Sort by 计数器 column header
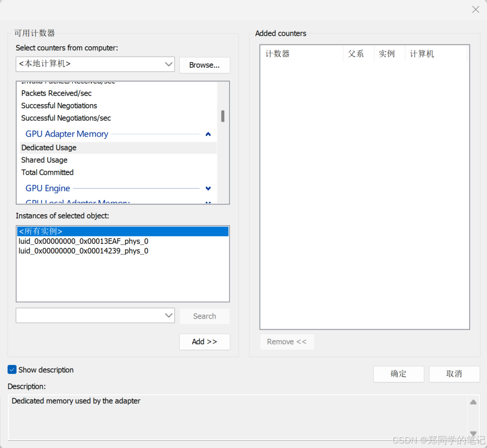487x448 pixels. [x=302, y=54]
